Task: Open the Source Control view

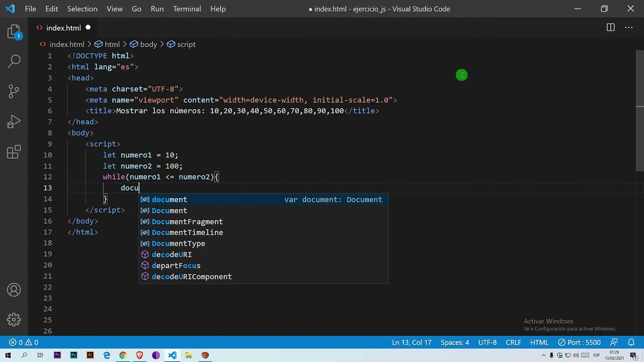Action: click(14, 91)
